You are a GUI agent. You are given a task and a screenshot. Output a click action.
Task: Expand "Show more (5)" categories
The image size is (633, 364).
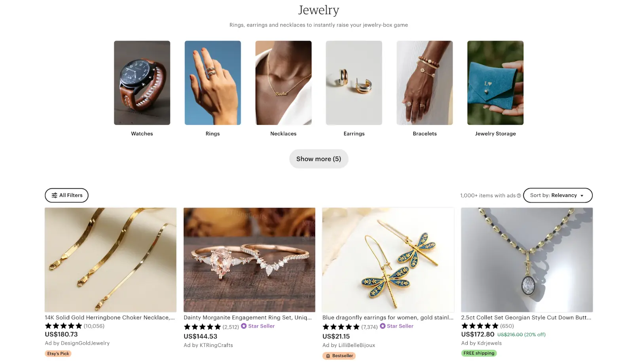[318, 159]
